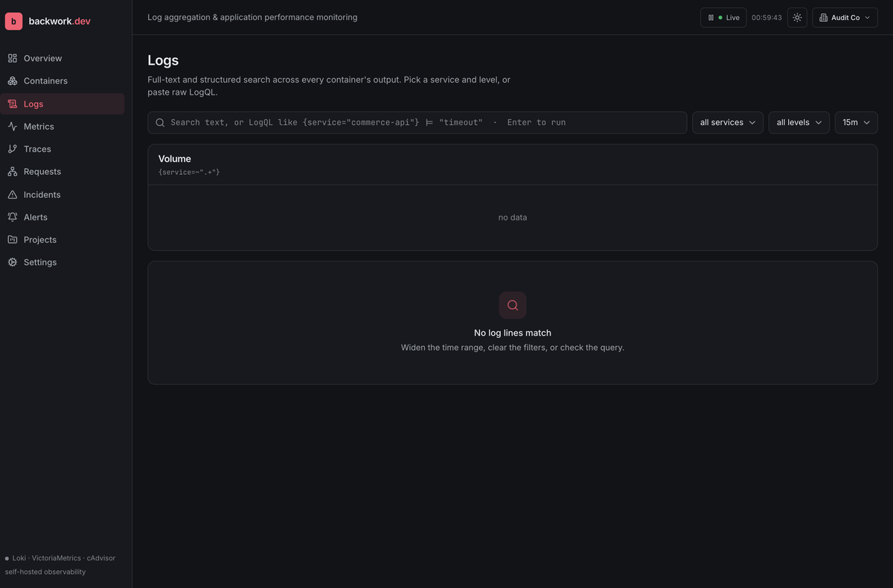The image size is (893, 588).
Task: Click the self-hosted observability footer text
Action: point(45,572)
